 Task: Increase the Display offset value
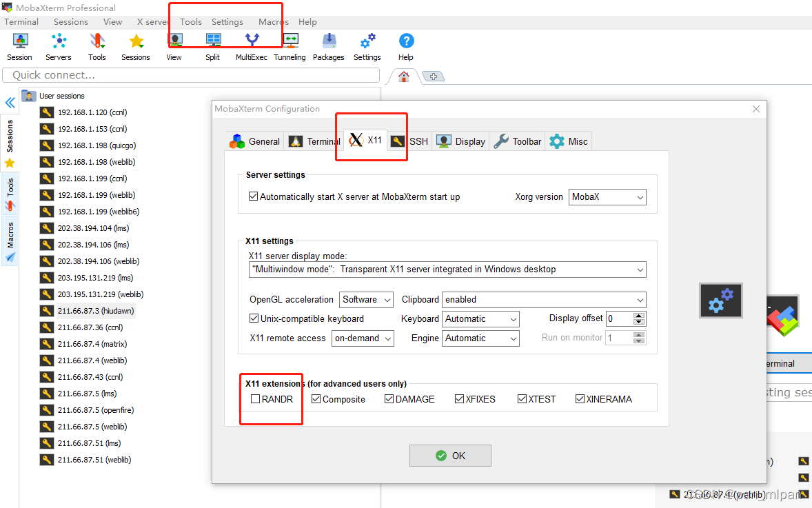click(639, 316)
